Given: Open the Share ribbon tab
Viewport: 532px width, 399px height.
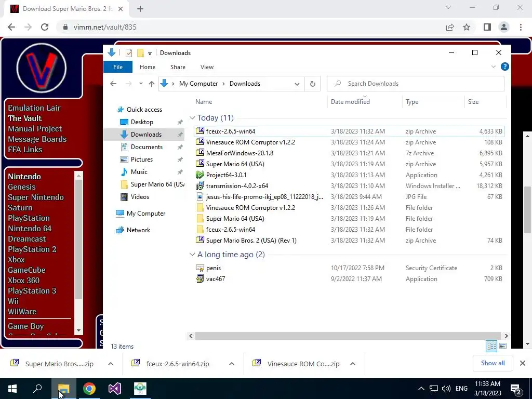Looking at the screenshot, I should pyautogui.click(x=178, y=67).
